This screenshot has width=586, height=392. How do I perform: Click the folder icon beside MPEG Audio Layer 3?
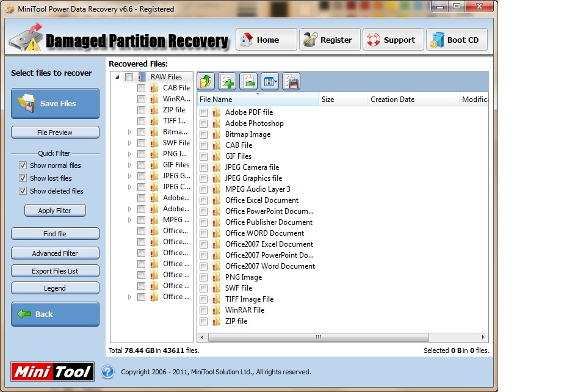coord(216,189)
